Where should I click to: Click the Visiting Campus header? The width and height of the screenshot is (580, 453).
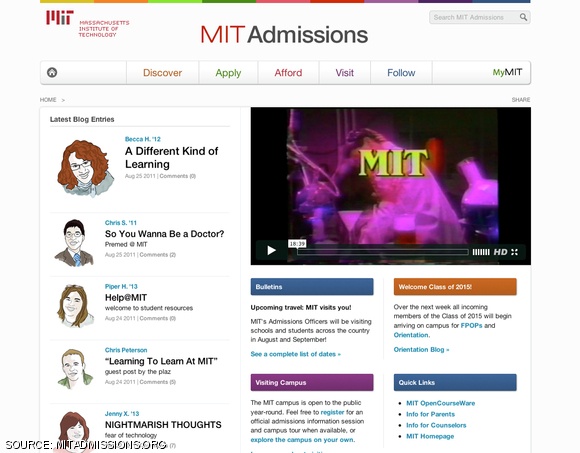[x=312, y=382]
